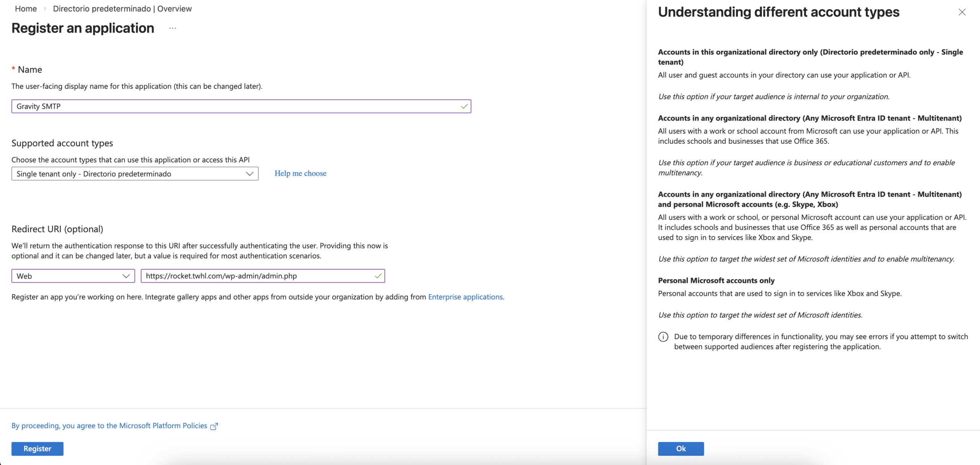Open Supported account types dropdown
The height and width of the screenshot is (465, 980).
[130, 174]
